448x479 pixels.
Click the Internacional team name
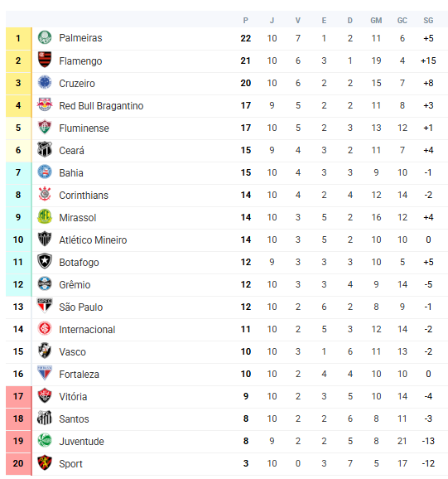tap(87, 329)
